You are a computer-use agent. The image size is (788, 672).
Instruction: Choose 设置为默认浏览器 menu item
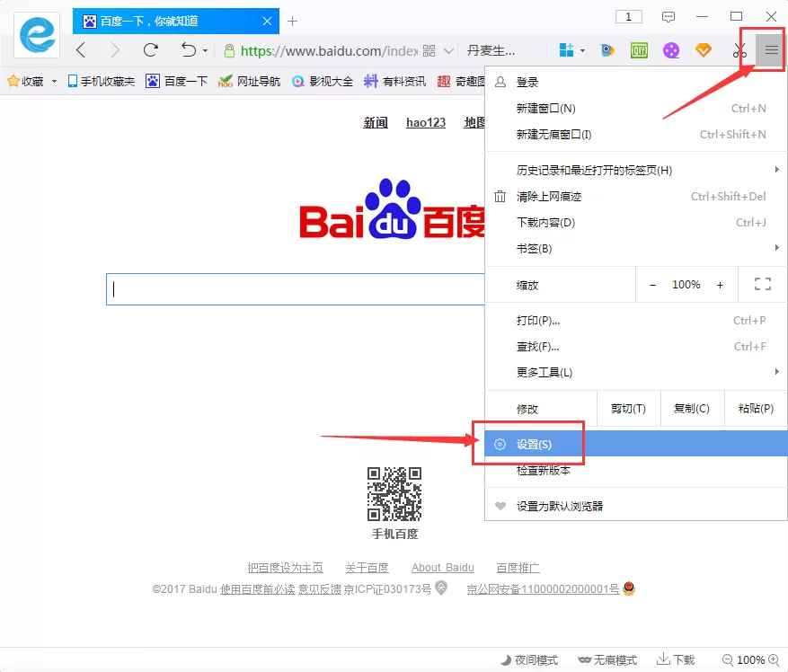pos(635,506)
